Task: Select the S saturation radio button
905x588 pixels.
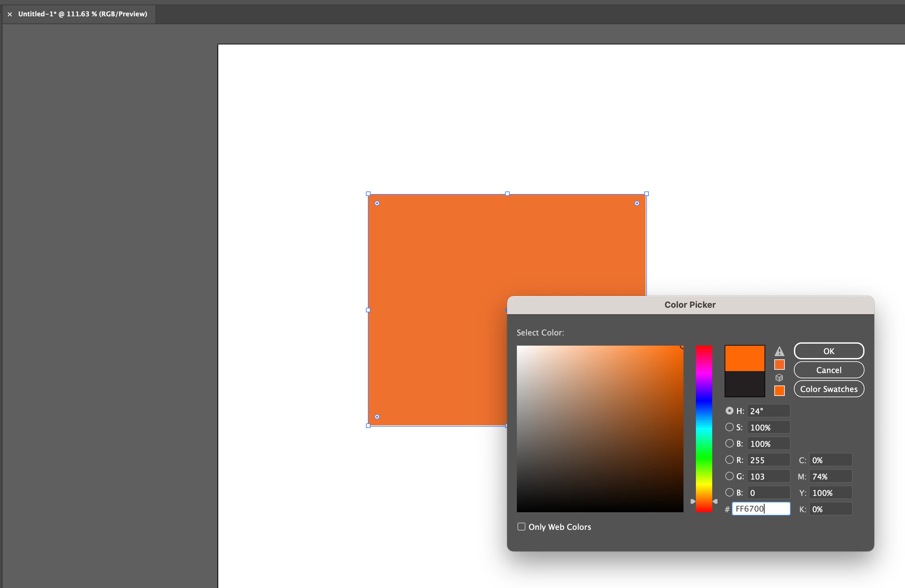Action: (x=729, y=427)
